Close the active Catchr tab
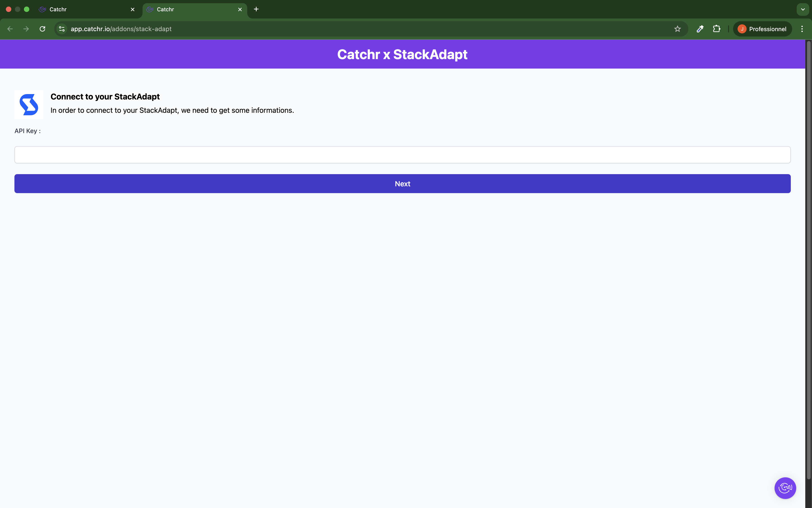Viewport: 812px width, 508px height. coord(240,9)
